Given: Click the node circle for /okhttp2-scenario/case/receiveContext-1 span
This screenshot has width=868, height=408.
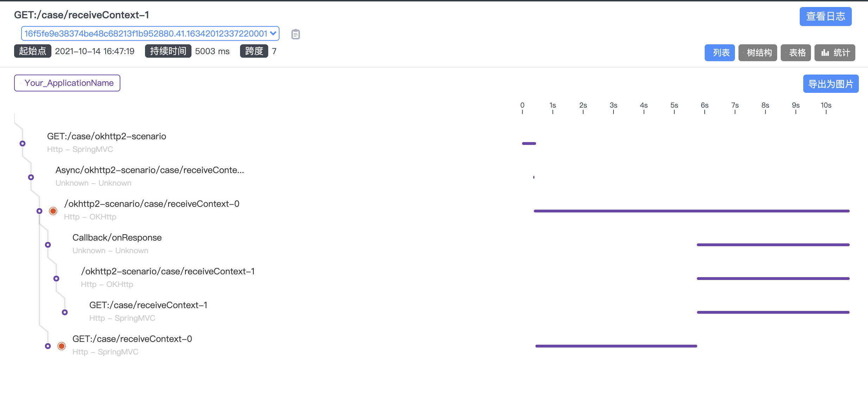Looking at the screenshot, I should click(56, 279).
